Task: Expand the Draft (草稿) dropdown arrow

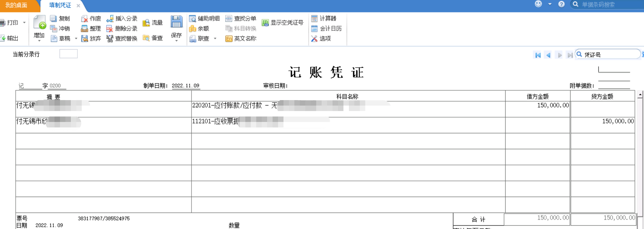Action: (x=76, y=38)
